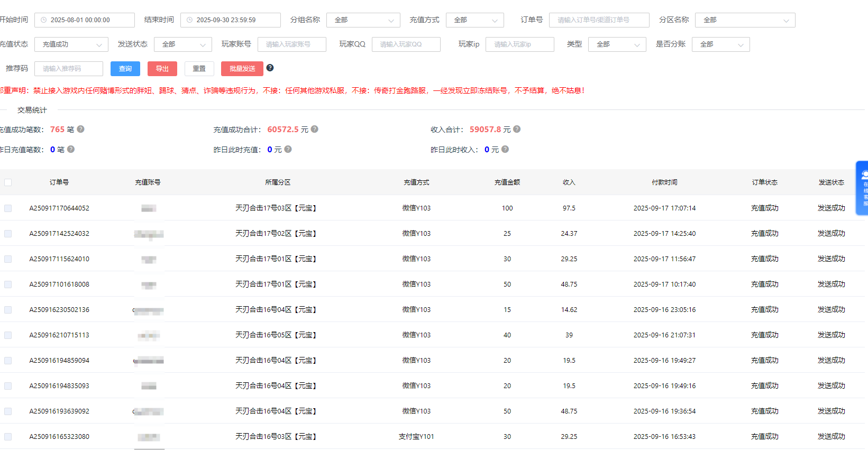
Task: Open the 充值状态 dropdown showing 充值成功
Action: pos(71,44)
